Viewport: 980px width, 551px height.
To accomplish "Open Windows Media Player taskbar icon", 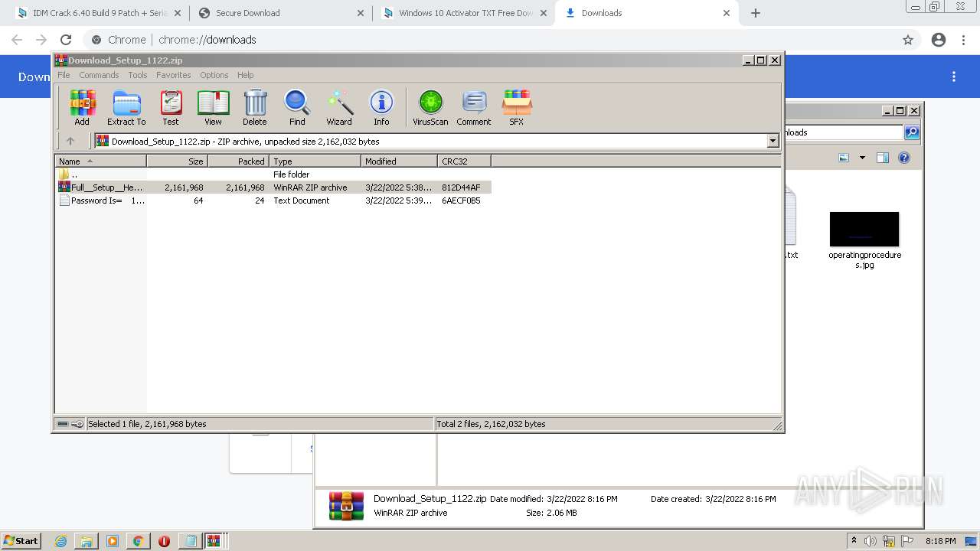I will [113, 541].
